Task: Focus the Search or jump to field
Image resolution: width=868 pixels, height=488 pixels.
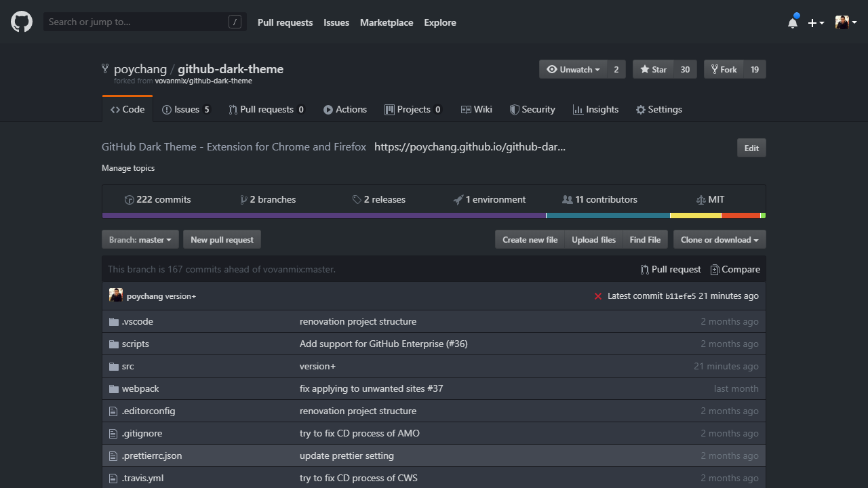Action: click(x=136, y=22)
